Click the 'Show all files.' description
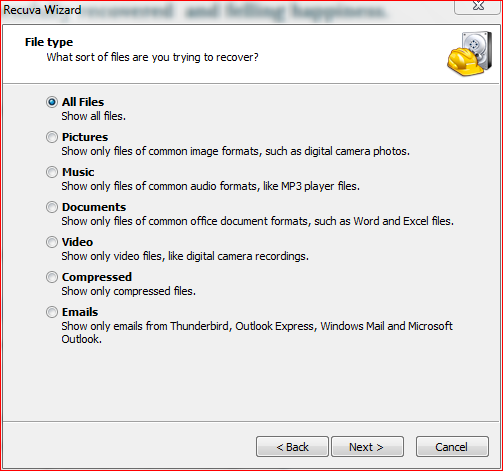The image size is (503, 471). pyautogui.click(x=94, y=116)
